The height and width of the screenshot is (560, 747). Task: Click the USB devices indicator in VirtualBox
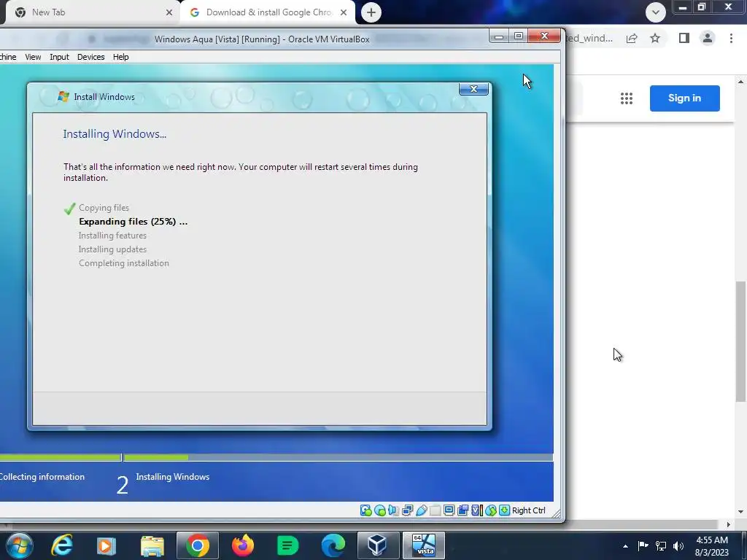click(x=421, y=510)
